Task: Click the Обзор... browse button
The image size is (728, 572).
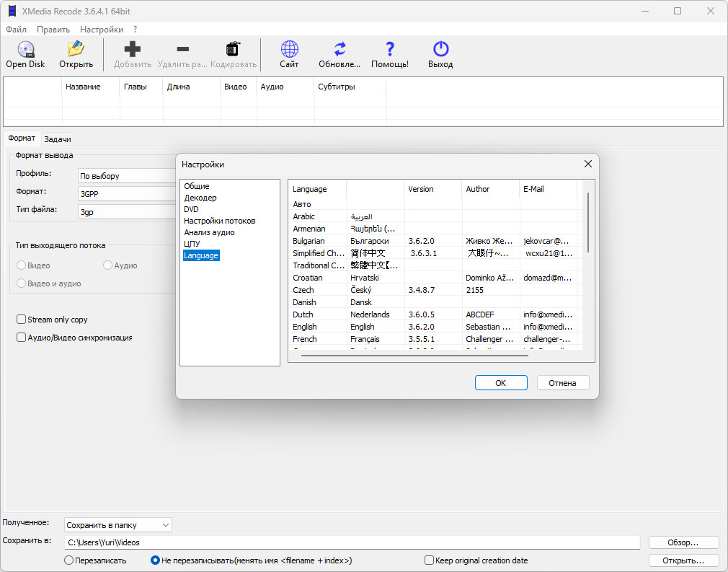Action: pos(683,542)
